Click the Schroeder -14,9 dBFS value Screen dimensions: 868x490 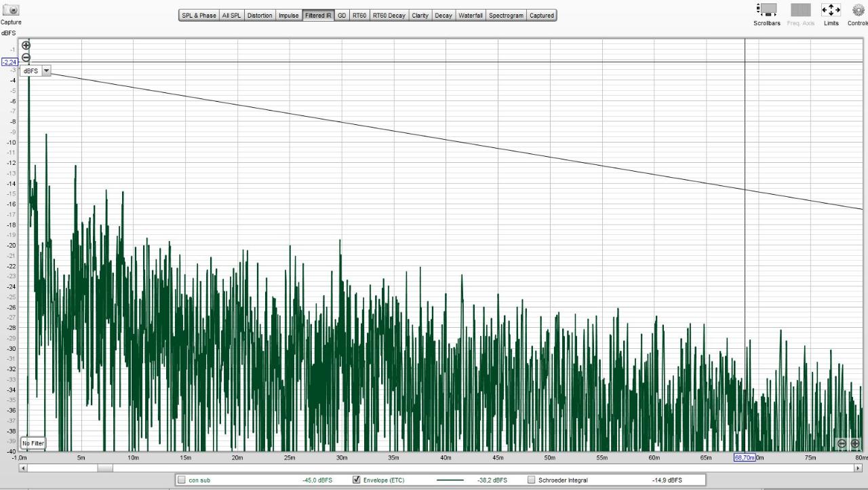[x=667, y=480]
